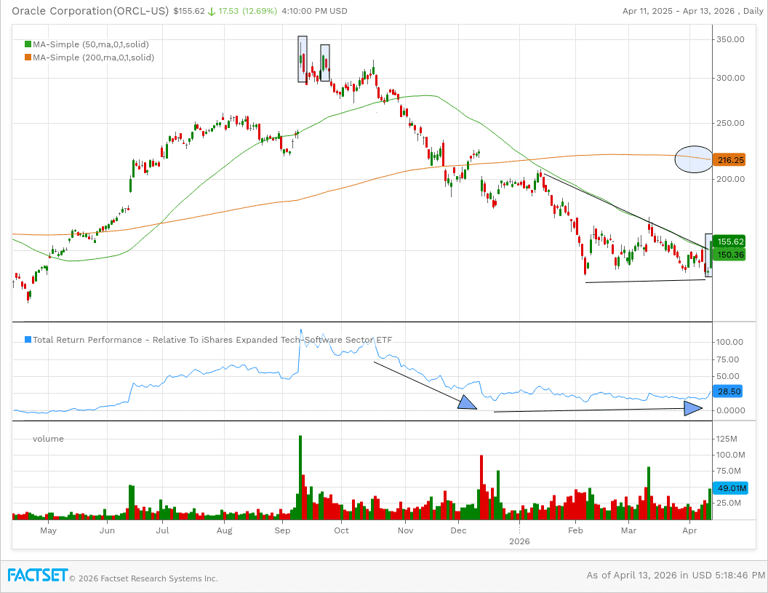Toggle the MA-Simple 200 legend entry

tap(96, 58)
